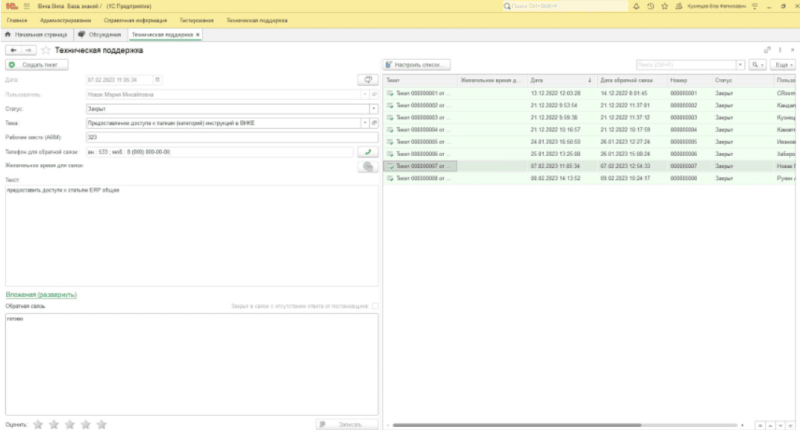
Task: Toggle the closed-due-to-no-response checkbox
Action: tap(375, 306)
